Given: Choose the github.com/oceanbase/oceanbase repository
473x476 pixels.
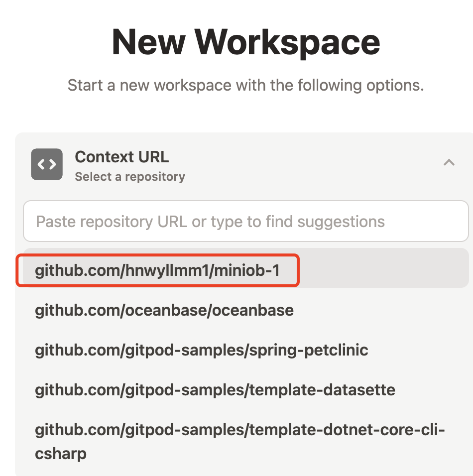Looking at the screenshot, I should point(246,310).
